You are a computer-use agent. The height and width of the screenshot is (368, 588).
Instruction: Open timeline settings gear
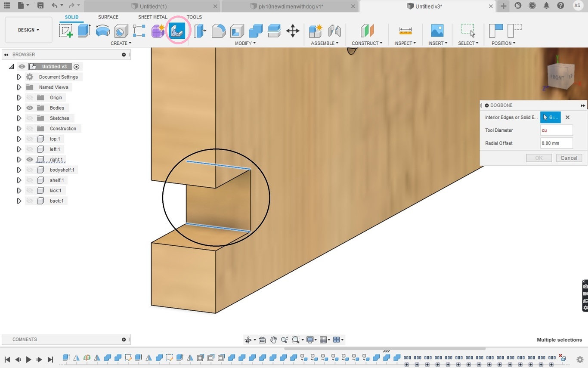coord(580,359)
